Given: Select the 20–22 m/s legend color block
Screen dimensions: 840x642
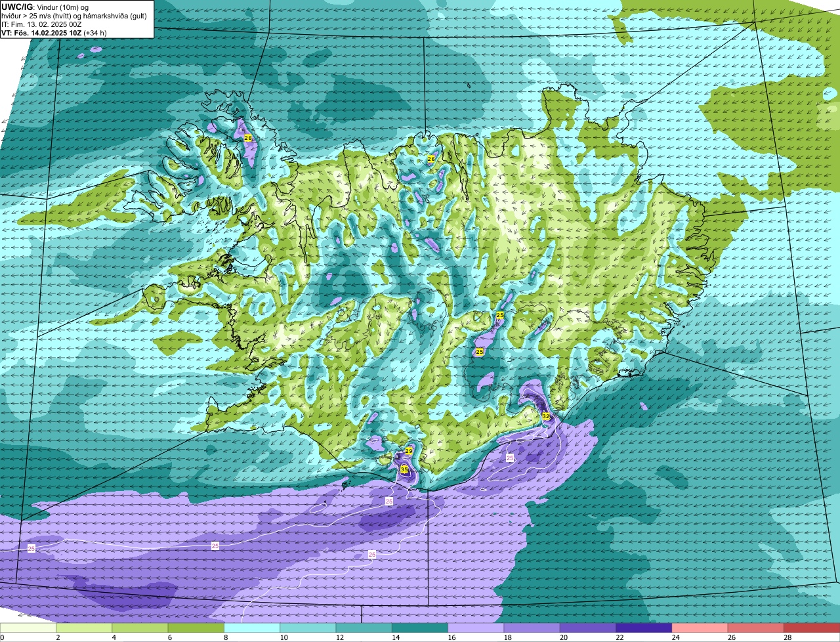Looking at the screenshot, I should pos(588,628).
